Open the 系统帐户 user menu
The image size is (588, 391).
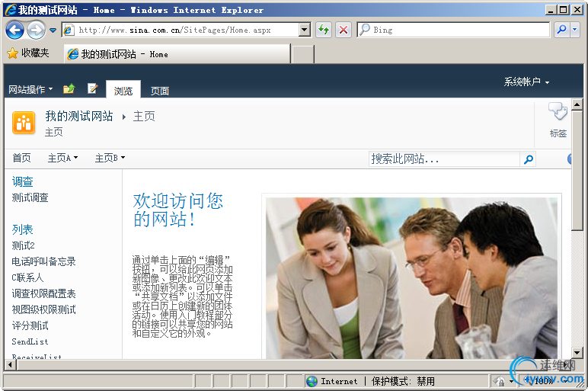(x=526, y=82)
